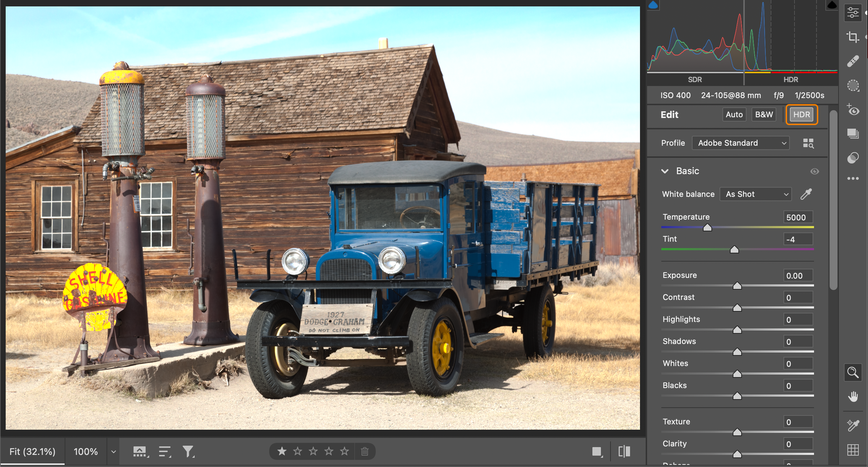Open the White balance As Shot dropdown
This screenshot has width=868, height=467.
(x=755, y=194)
